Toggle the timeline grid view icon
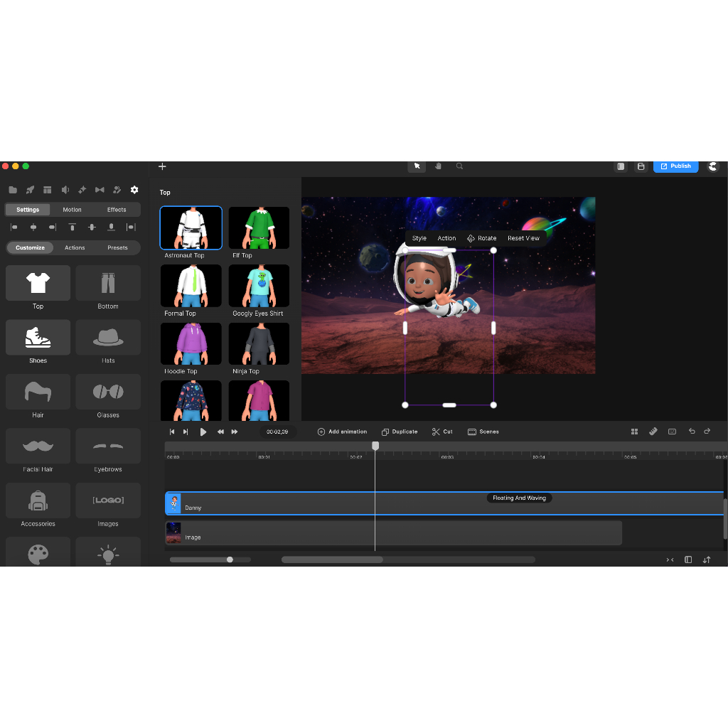 pos(635,432)
